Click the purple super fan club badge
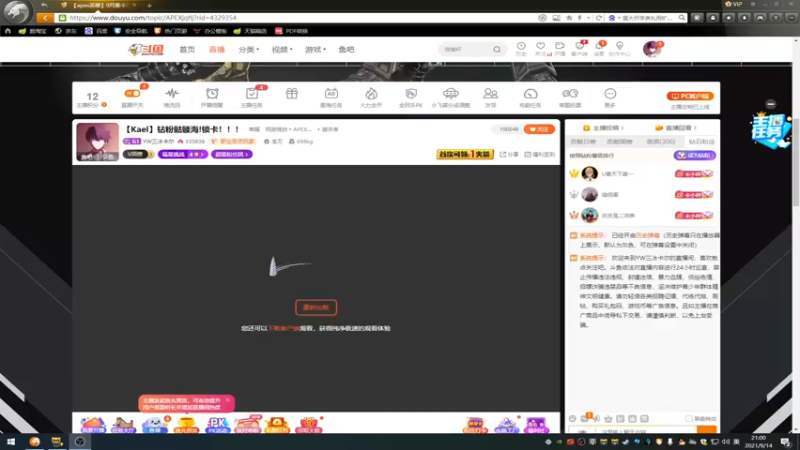800x450 pixels. pyautogui.click(x=232, y=154)
